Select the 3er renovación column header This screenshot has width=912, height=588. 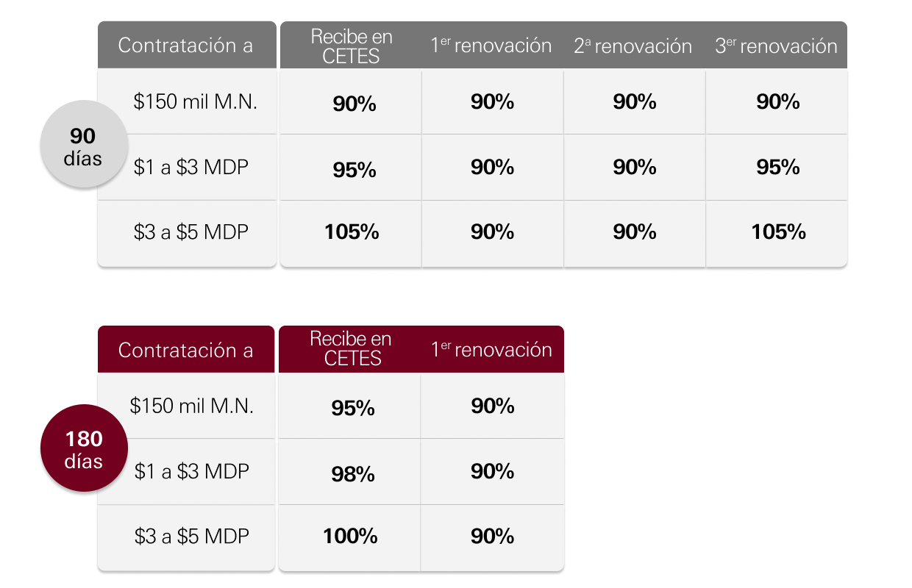(x=776, y=46)
